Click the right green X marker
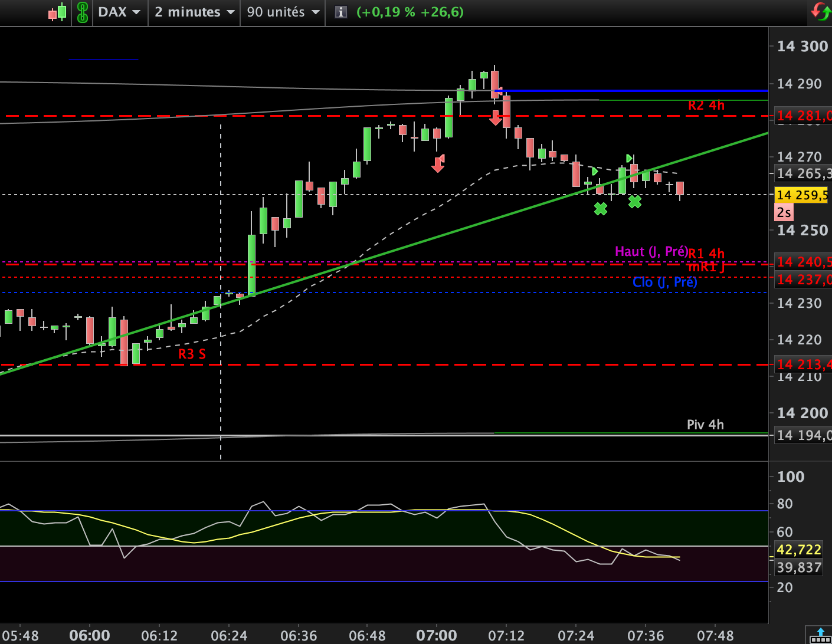832x644 pixels. pyautogui.click(x=635, y=202)
